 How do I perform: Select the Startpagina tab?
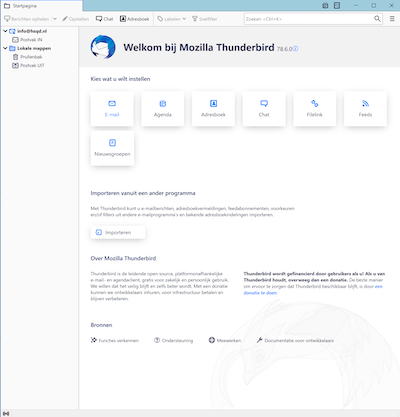point(41,6)
